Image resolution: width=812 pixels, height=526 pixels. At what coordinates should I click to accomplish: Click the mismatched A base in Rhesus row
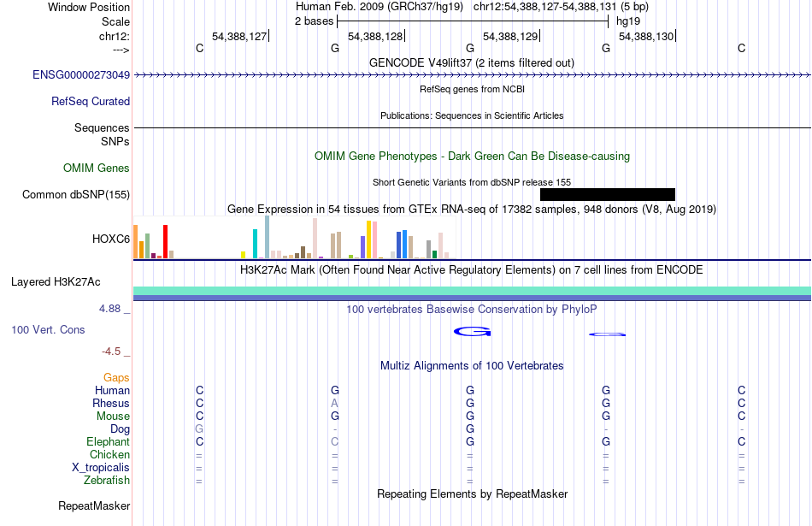click(334, 403)
